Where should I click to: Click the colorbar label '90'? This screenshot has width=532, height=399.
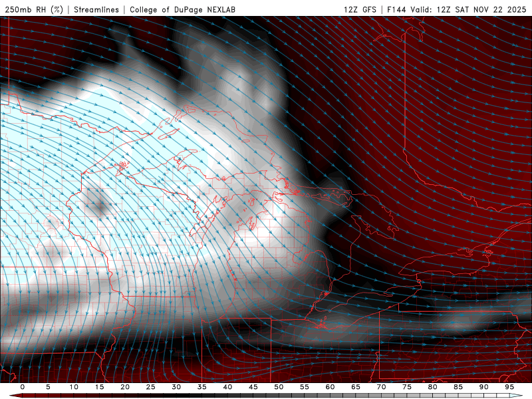coord(483,387)
